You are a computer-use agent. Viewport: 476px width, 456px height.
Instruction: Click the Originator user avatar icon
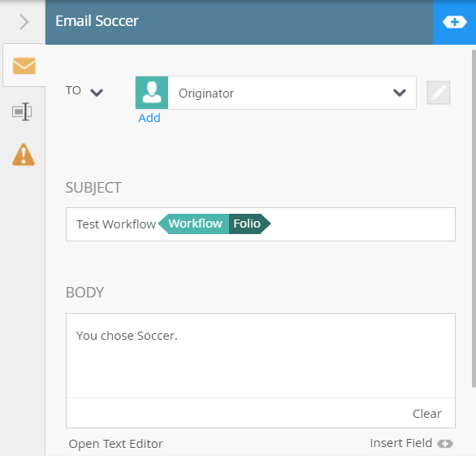152,93
